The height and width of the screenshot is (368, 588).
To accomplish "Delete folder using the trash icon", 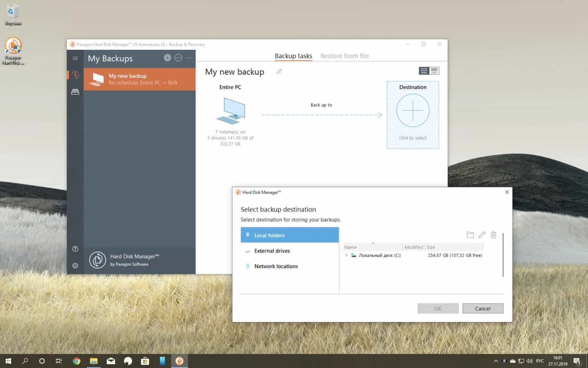I will coord(494,235).
